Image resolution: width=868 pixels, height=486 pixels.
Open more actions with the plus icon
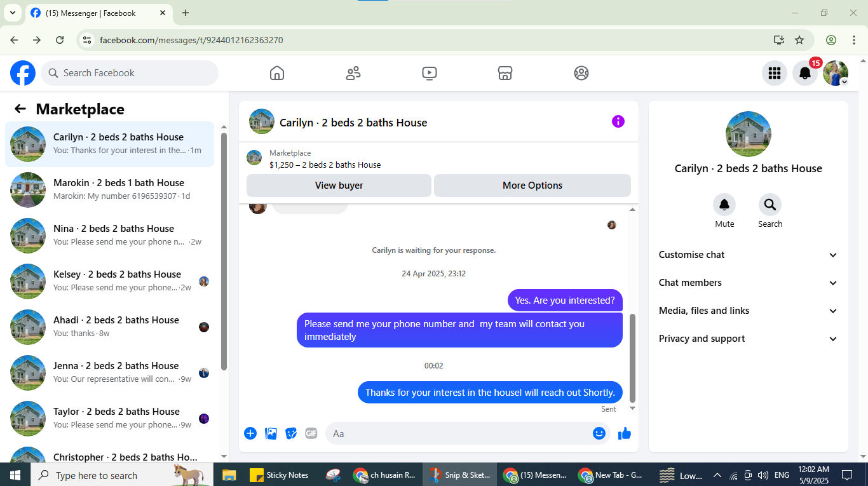pos(250,433)
